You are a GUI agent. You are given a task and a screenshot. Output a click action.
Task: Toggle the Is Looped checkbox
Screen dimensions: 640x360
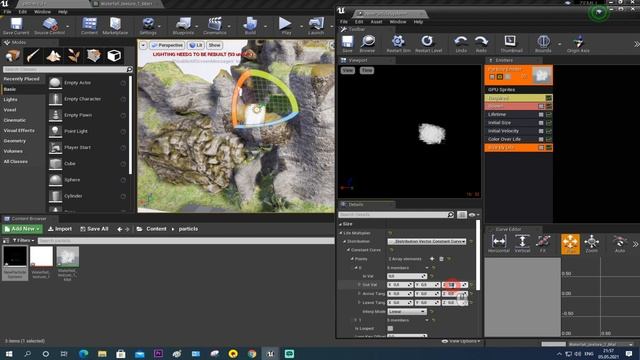coord(390,328)
